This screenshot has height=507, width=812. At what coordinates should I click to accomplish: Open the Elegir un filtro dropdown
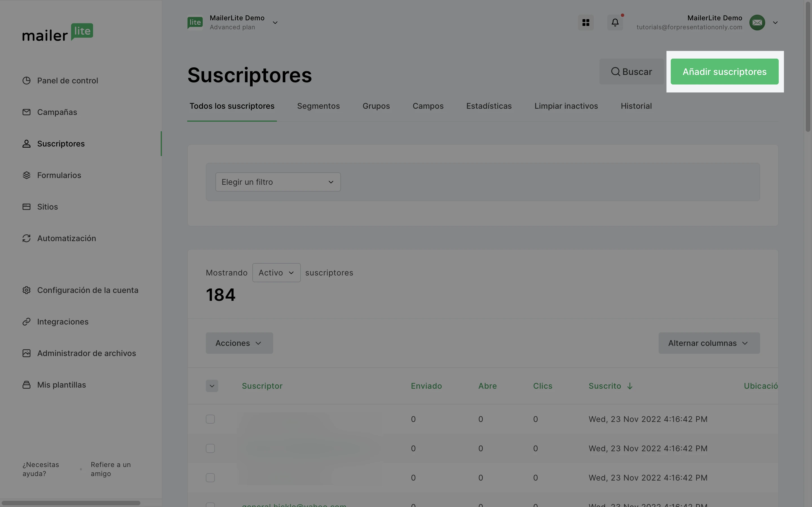(278, 182)
